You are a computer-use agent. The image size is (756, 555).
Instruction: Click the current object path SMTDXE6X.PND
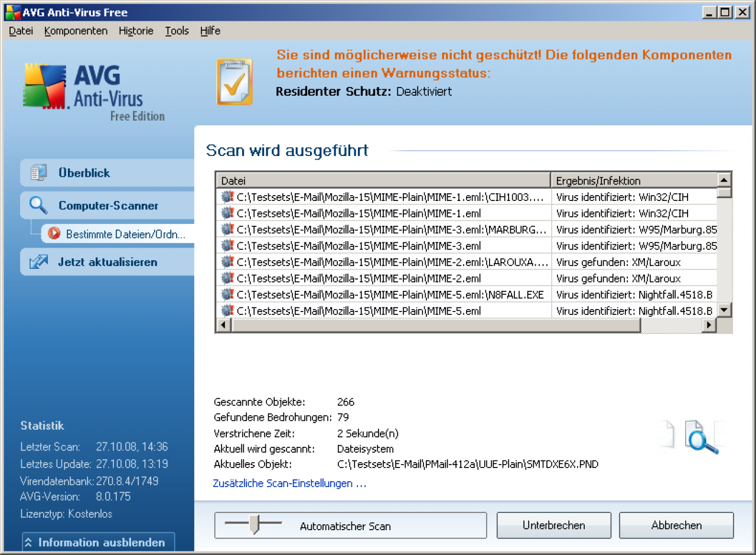coord(468,465)
